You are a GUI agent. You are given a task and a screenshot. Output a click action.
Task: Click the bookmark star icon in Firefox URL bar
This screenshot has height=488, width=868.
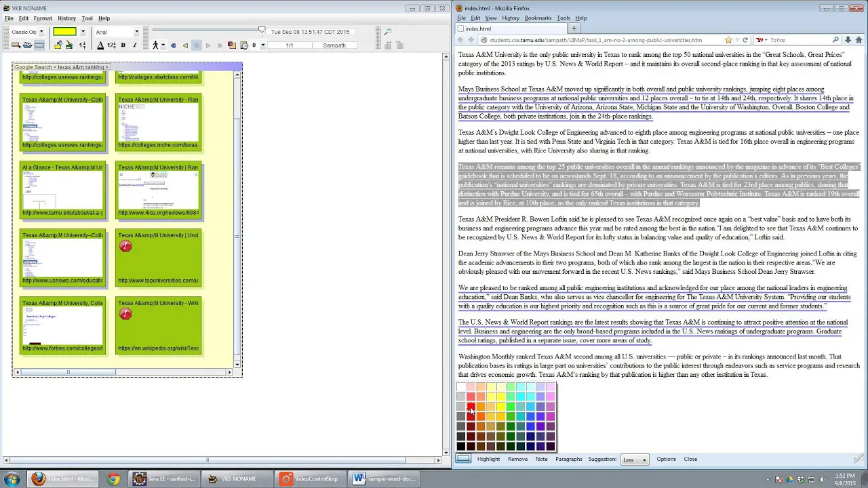tap(728, 40)
